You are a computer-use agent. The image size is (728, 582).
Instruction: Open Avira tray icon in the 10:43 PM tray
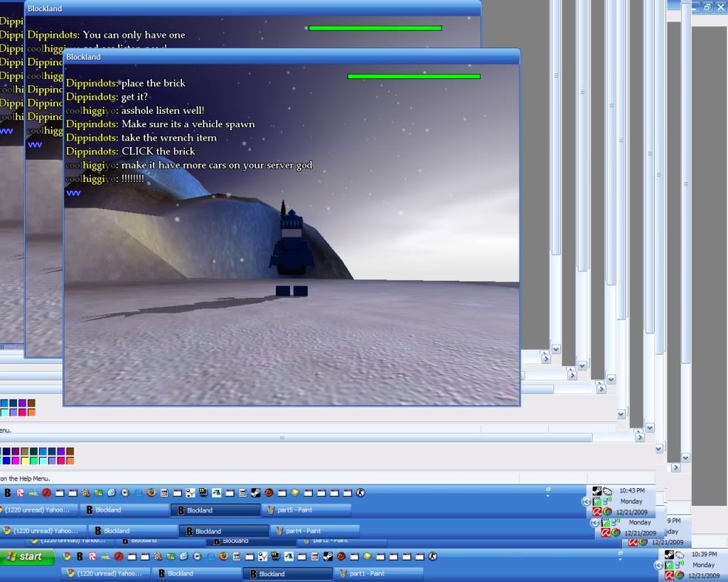597,512
